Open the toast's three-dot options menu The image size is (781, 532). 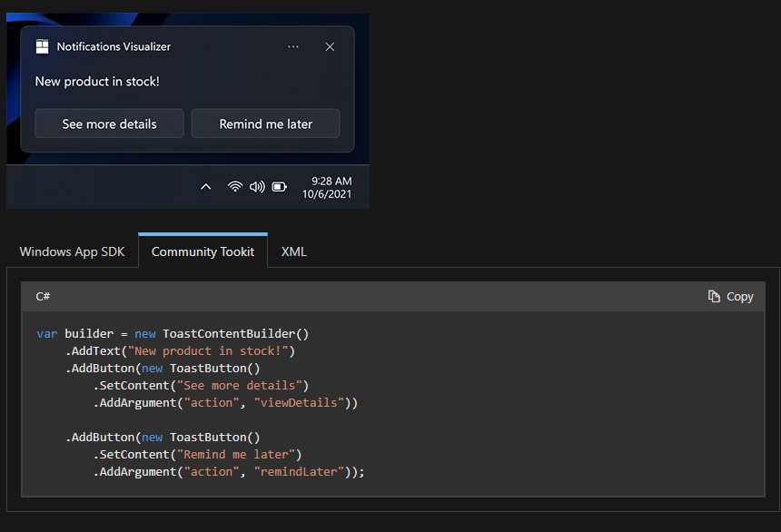click(x=293, y=47)
